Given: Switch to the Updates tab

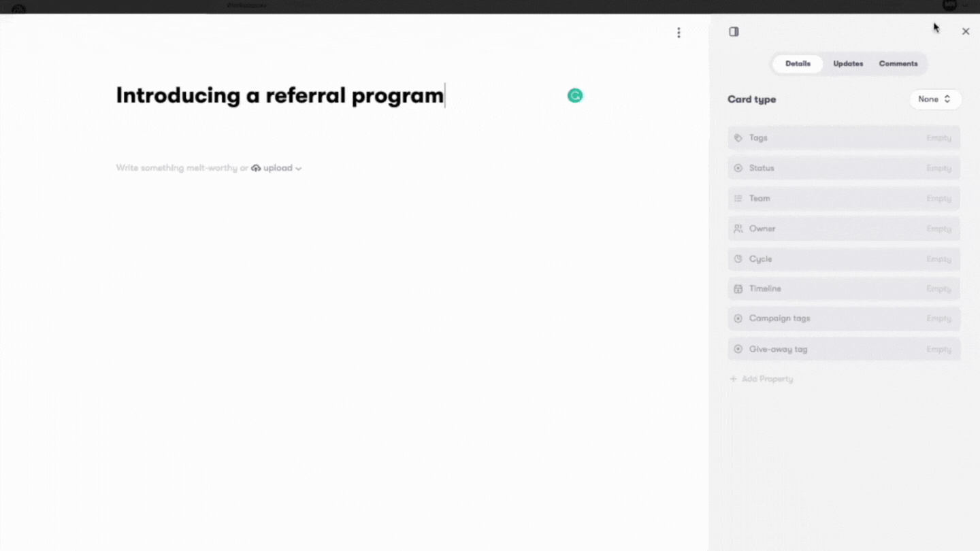Looking at the screenshot, I should [848, 64].
